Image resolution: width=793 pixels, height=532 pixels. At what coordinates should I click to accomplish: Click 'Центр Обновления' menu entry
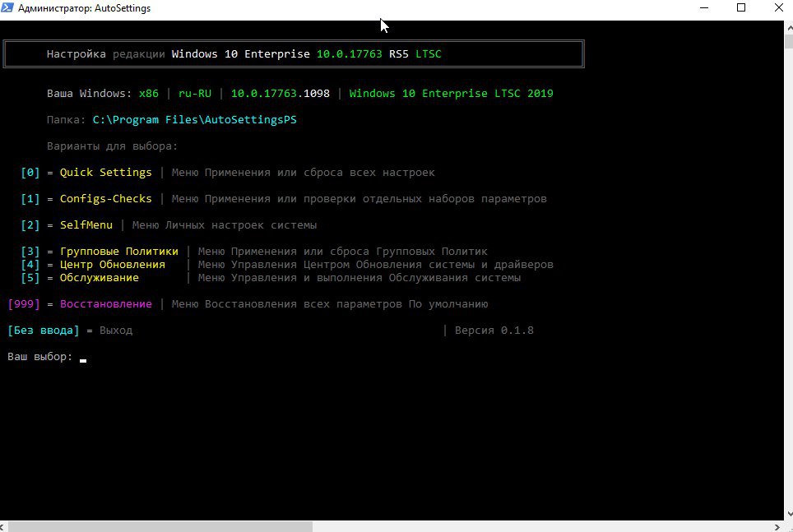[112, 265]
